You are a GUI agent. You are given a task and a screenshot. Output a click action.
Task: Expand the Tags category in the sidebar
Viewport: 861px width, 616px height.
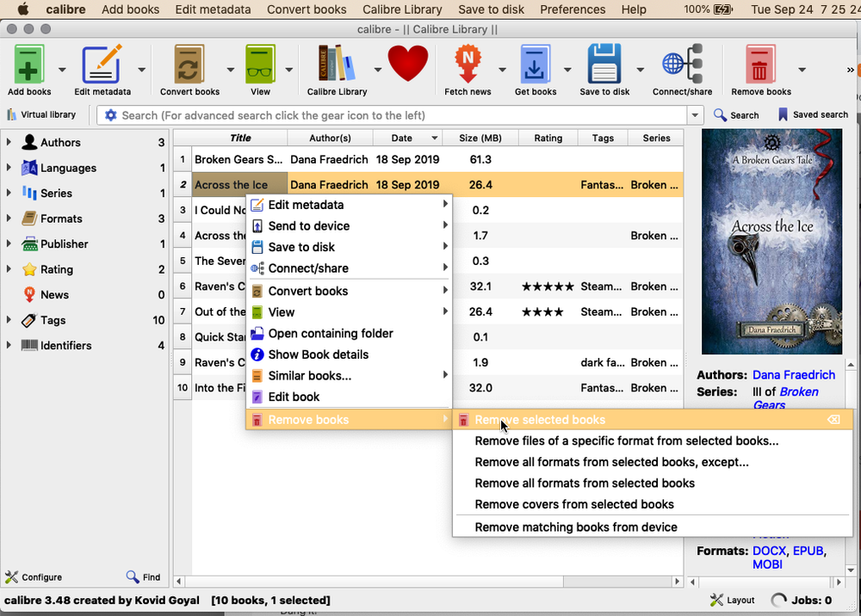(x=10, y=320)
